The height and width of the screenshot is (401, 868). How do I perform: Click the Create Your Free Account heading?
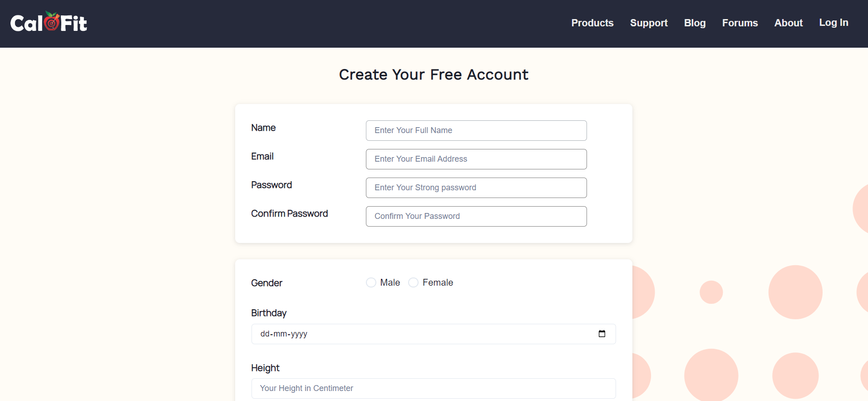tap(433, 74)
